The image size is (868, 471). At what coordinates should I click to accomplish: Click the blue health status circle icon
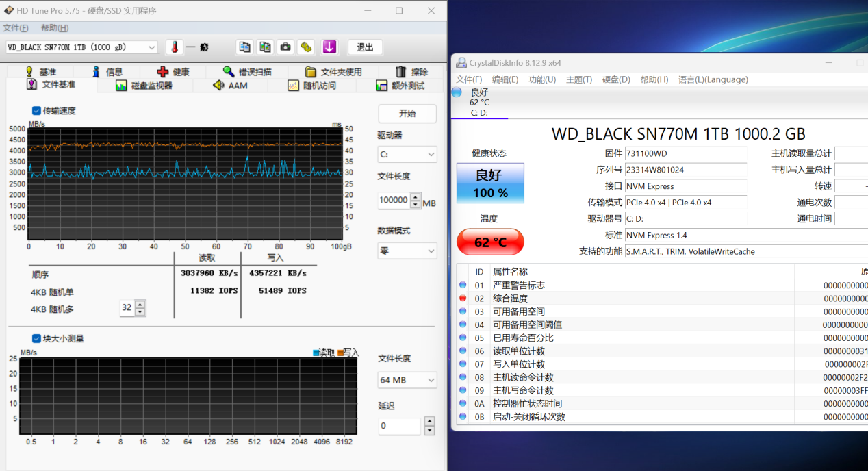pos(457,92)
